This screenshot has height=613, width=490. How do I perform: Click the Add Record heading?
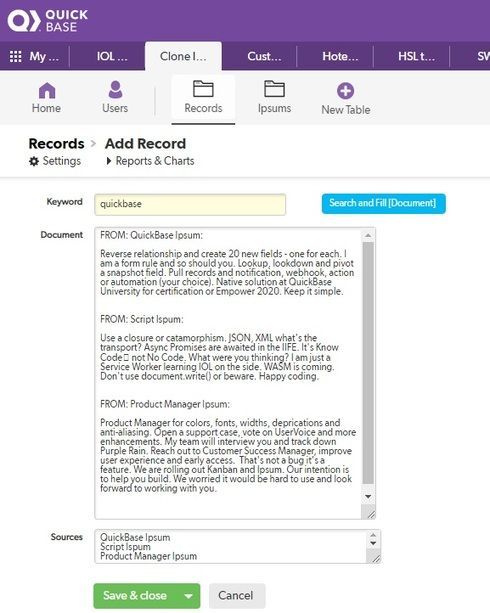[x=145, y=143]
